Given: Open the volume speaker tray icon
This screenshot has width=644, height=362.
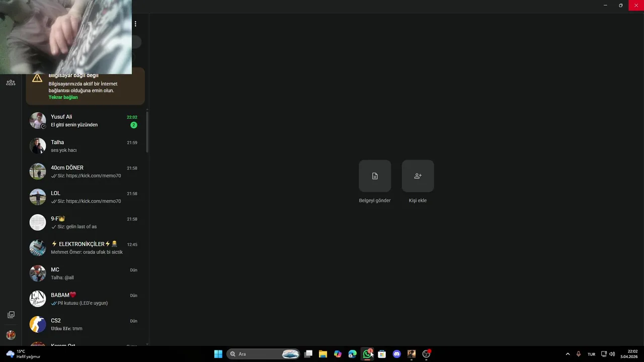Looking at the screenshot, I should pos(612,354).
